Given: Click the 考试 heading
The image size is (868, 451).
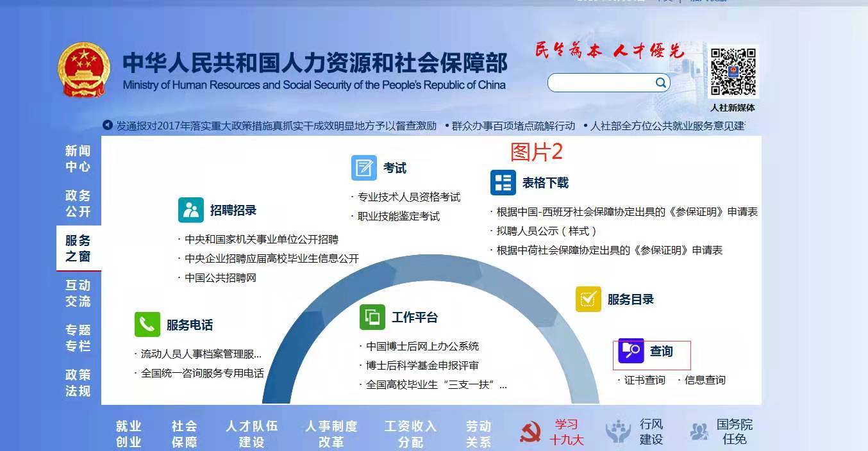Looking at the screenshot, I should (x=395, y=168).
